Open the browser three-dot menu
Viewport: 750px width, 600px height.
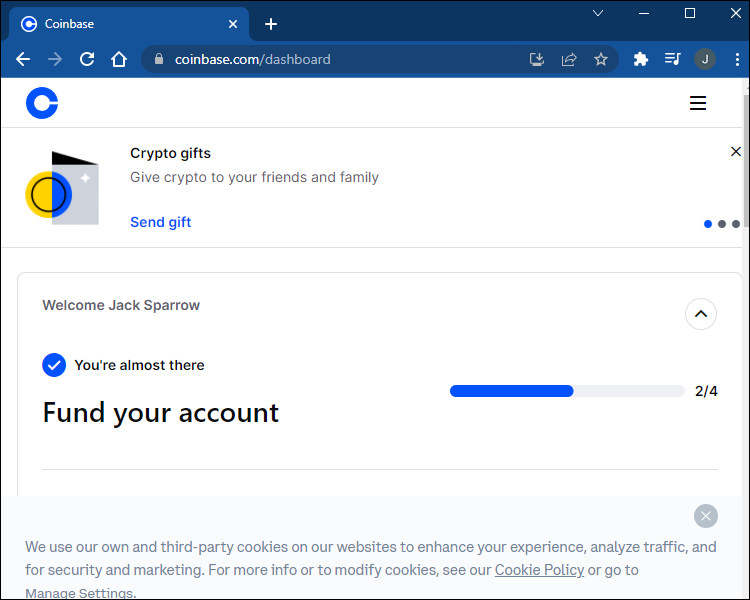coord(737,59)
